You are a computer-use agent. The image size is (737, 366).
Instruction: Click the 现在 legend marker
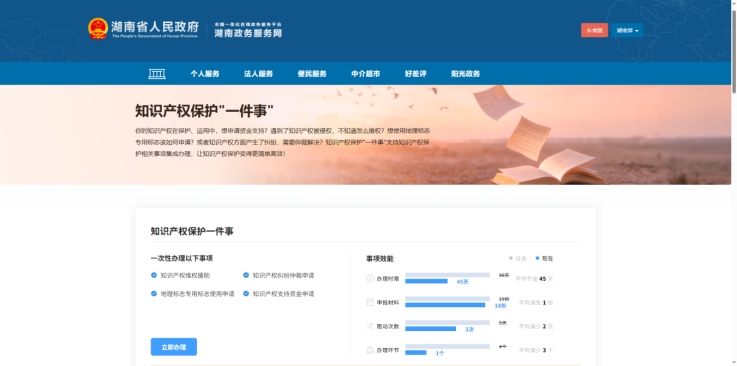pos(537,258)
